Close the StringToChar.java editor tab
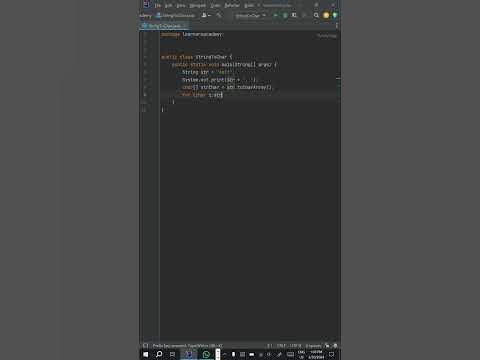This screenshot has width=480, height=360. tap(185, 26)
